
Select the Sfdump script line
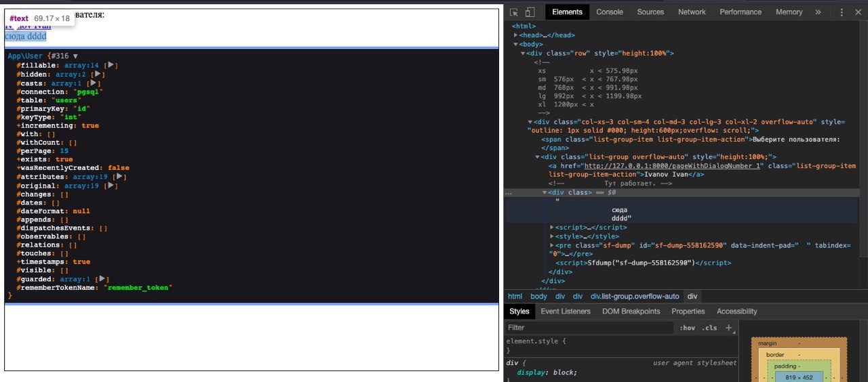pyautogui.click(x=644, y=263)
